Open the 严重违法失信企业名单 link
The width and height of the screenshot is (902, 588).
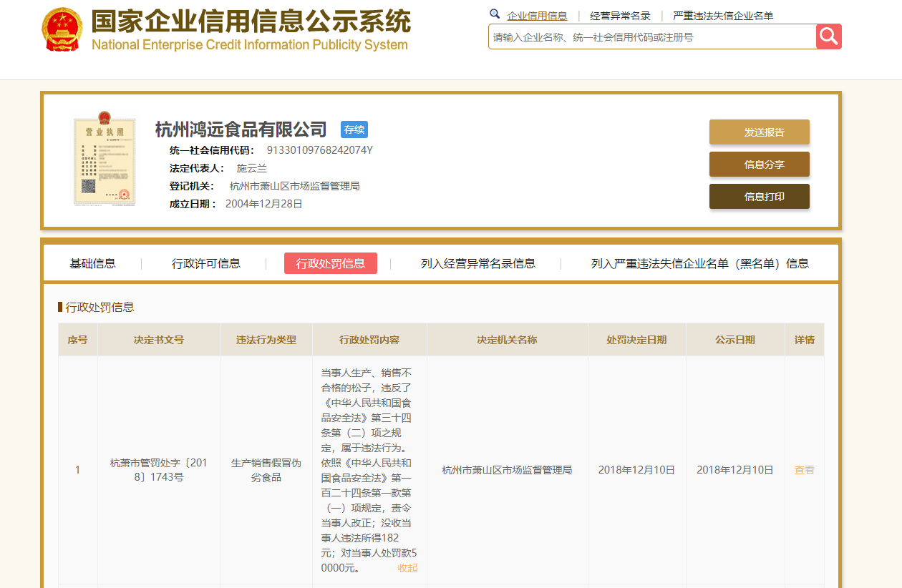(723, 16)
